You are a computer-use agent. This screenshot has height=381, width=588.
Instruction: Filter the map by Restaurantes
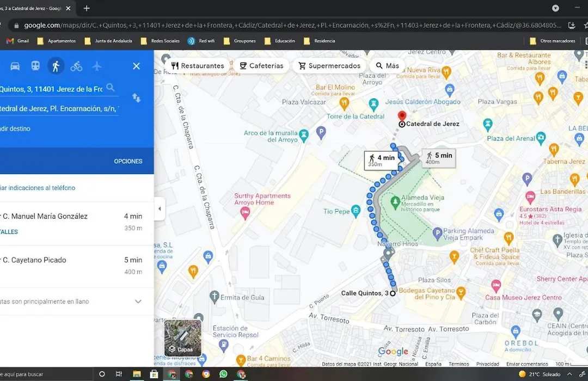[x=198, y=66]
